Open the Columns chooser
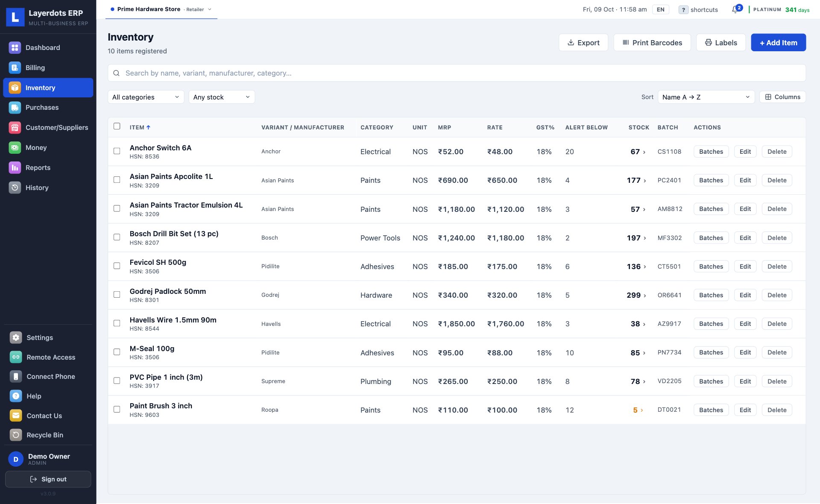820x504 pixels. 782,97
